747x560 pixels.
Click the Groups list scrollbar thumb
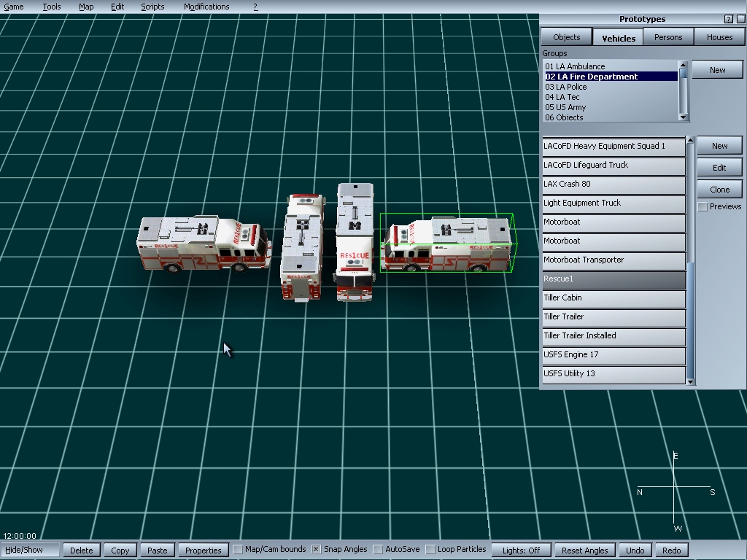click(683, 74)
